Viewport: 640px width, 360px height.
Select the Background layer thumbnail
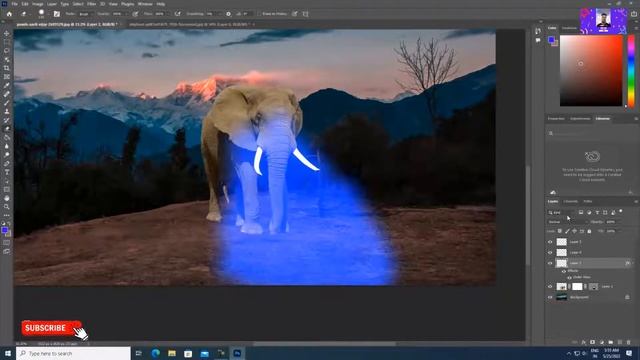(562, 297)
